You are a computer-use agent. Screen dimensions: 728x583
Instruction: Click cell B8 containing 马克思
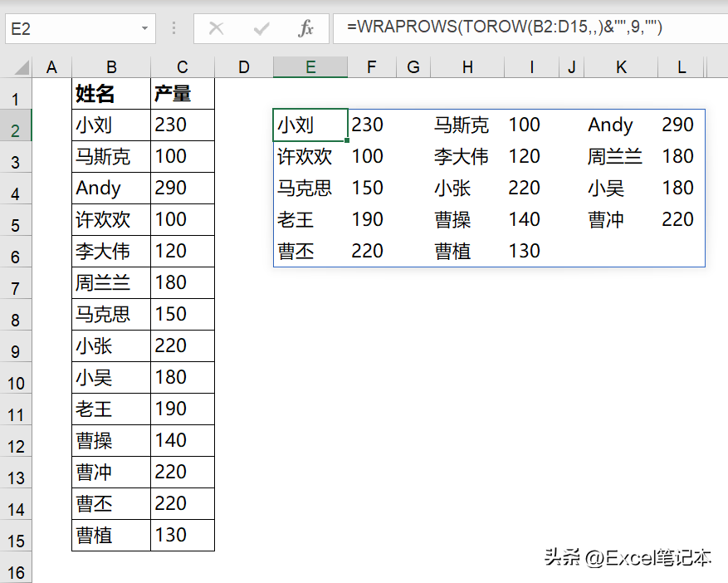pyautogui.click(x=111, y=315)
